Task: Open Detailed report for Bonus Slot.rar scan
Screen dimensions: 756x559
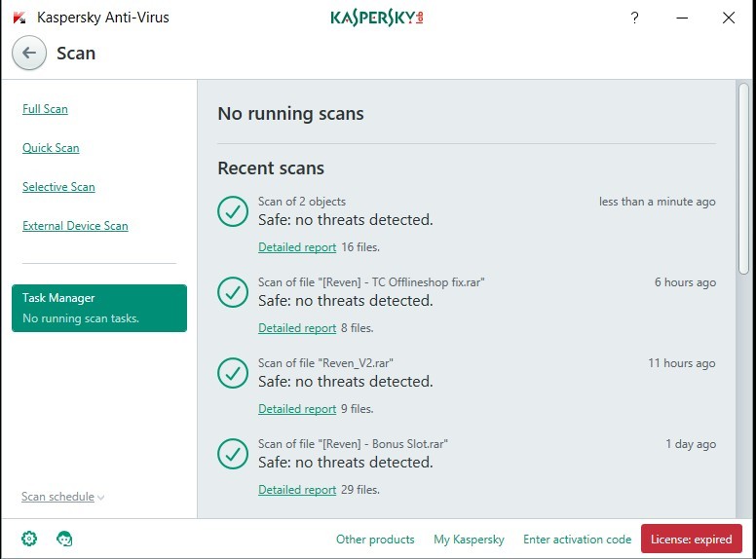Action: click(297, 490)
